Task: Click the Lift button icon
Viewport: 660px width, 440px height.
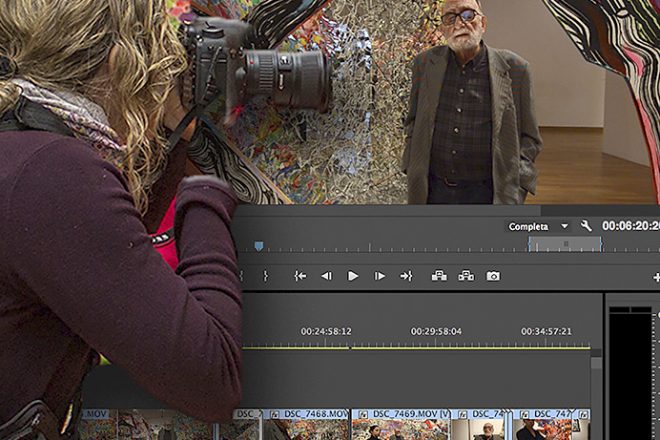Action: click(x=439, y=276)
